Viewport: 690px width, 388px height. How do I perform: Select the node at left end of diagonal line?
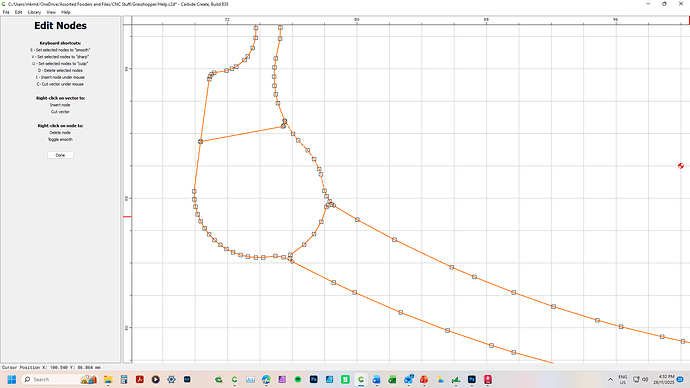(x=201, y=141)
